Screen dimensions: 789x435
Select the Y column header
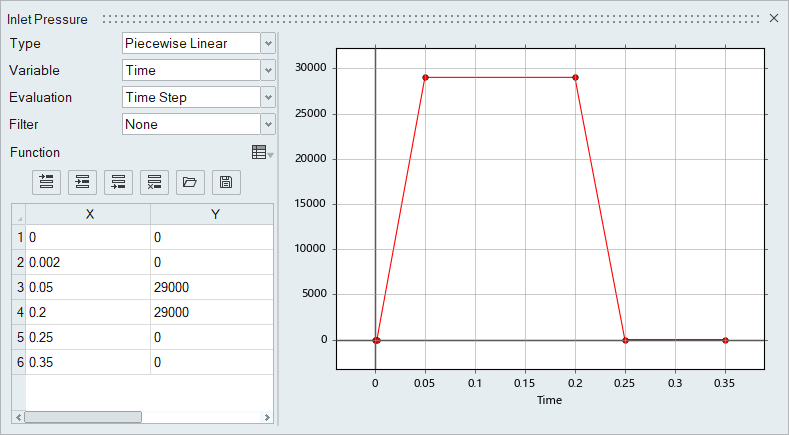212,214
